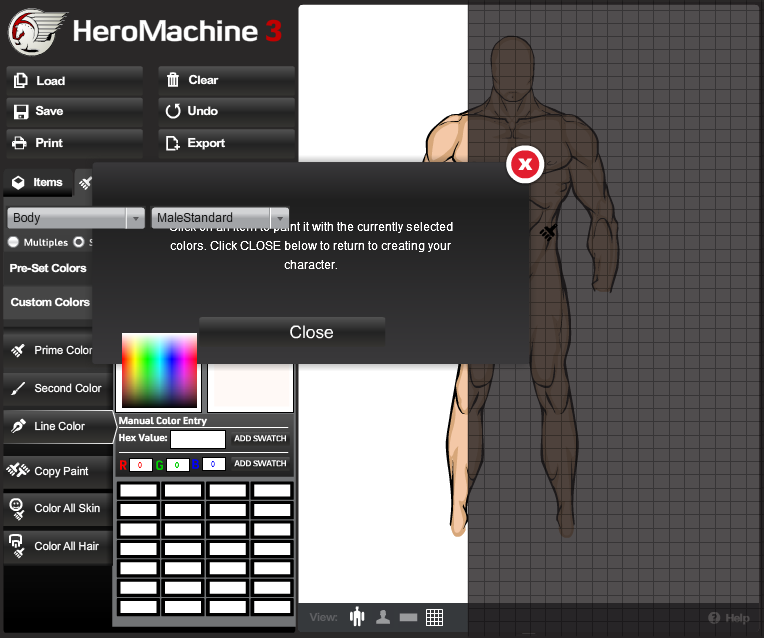Click the Hex Value input field
Screen dimensions: 764x638
198,439
